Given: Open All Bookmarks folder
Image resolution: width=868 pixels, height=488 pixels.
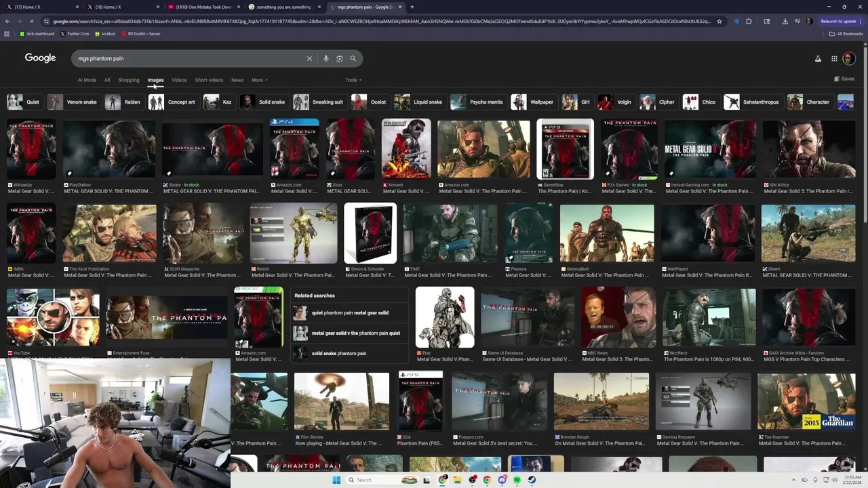Looking at the screenshot, I should (846, 33).
